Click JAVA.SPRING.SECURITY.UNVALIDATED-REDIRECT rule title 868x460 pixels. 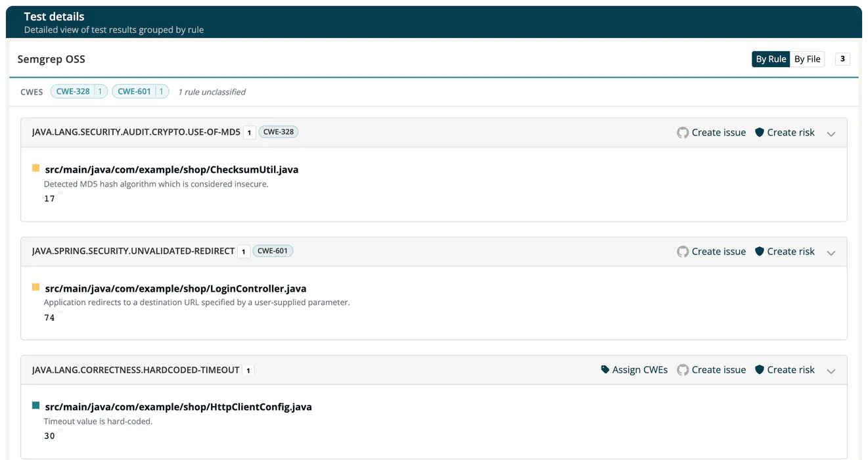(133, 251)
